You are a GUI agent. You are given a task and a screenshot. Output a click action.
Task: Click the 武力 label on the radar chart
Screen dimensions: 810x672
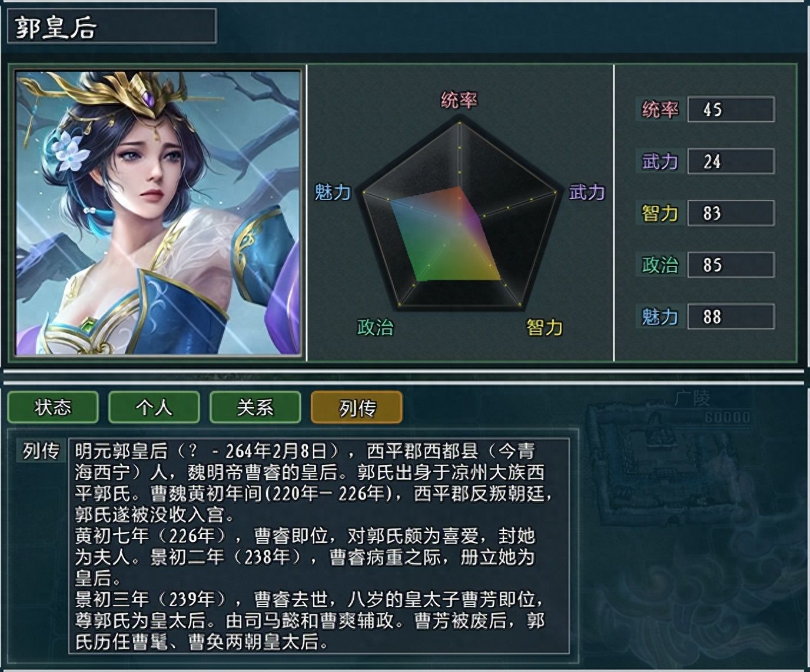tap(587, 192)
